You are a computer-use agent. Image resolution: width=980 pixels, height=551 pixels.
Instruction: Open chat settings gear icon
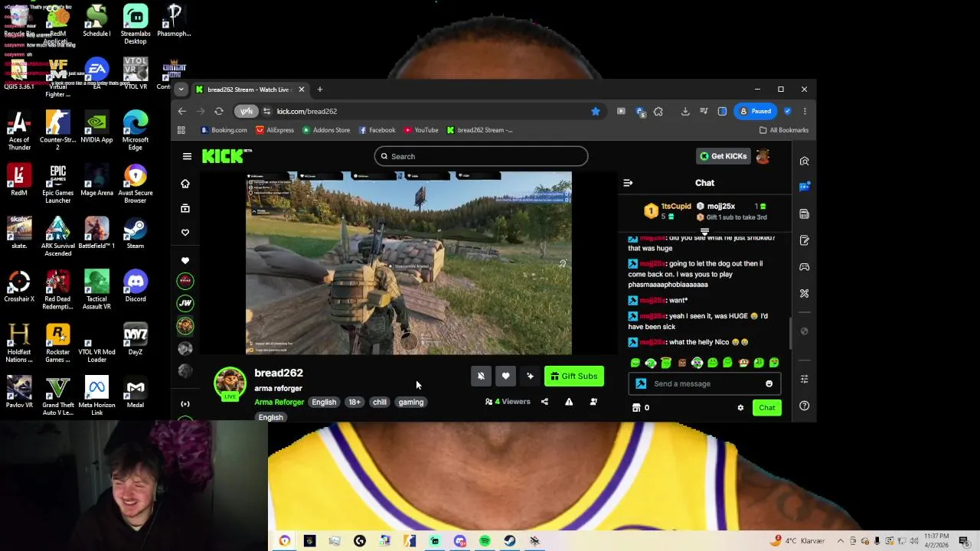click(x=740, y=408)
